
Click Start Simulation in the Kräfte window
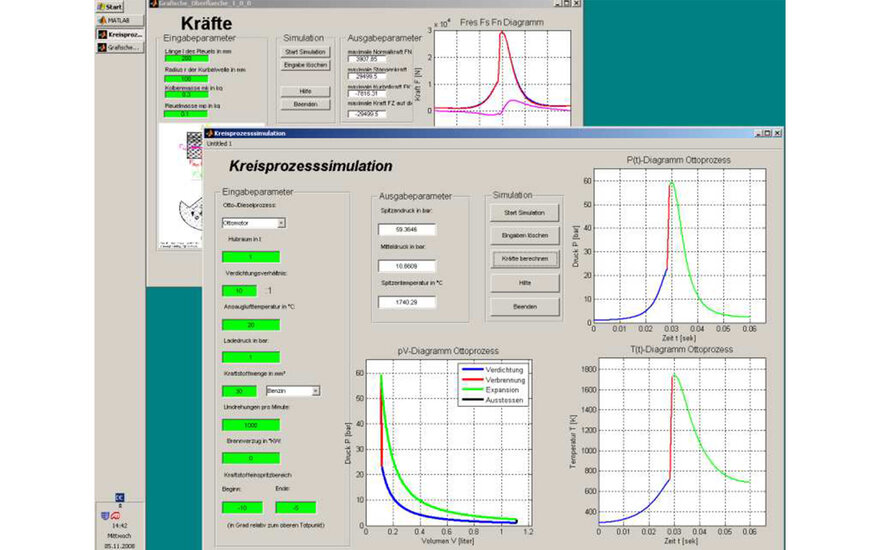point(305,52)
